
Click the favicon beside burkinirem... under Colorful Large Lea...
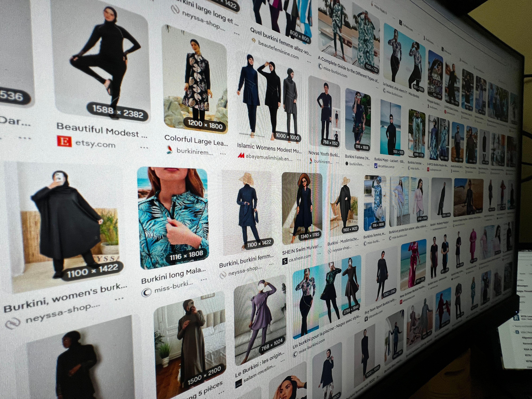[170, 150]
